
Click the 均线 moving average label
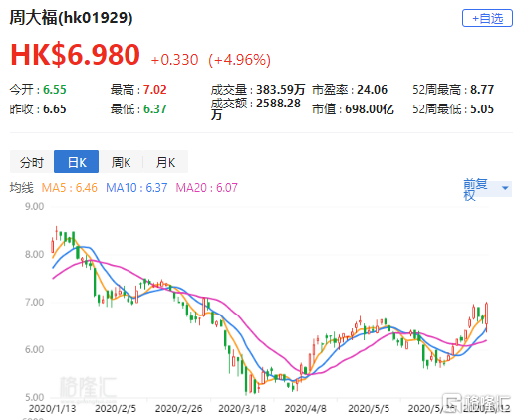point(22,188)
